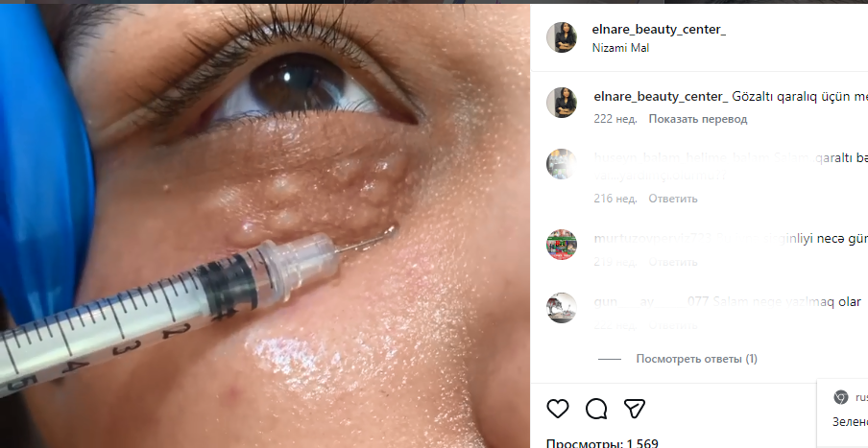Open first commenter's avatar (216 нед.)
868x448 pixels.
(562, 164)
